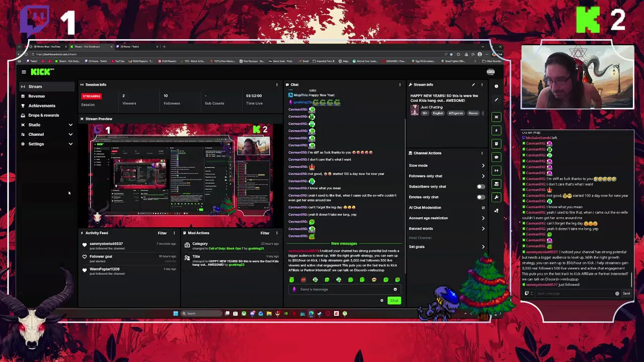This screenshot has width=644, height=362.
Task: Click info icon in right toolbar
Action: click(496, 86)
